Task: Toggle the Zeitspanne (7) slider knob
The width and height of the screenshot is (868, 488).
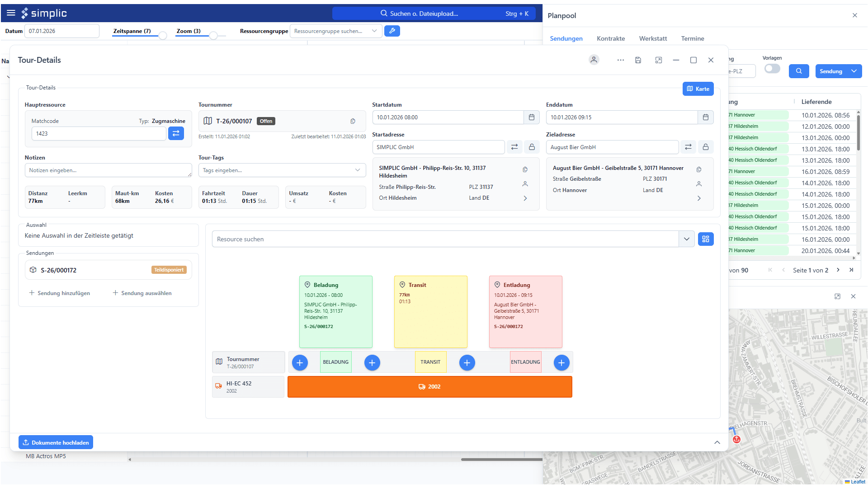Action: tap(163, 36)
